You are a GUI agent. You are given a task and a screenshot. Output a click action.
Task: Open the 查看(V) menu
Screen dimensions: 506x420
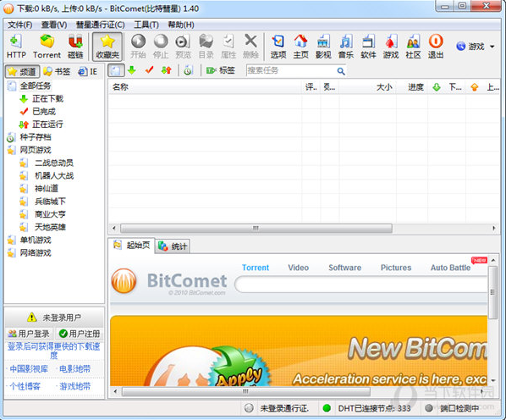pos(54,25)
